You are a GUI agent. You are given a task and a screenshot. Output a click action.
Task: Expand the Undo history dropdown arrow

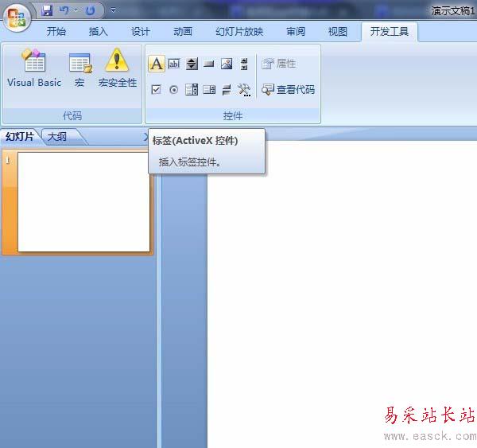(x=76, y=10)
